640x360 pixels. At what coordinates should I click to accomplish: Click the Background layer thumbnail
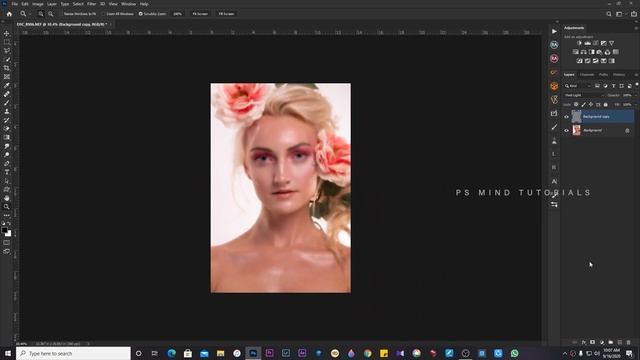tap(576, 130)
